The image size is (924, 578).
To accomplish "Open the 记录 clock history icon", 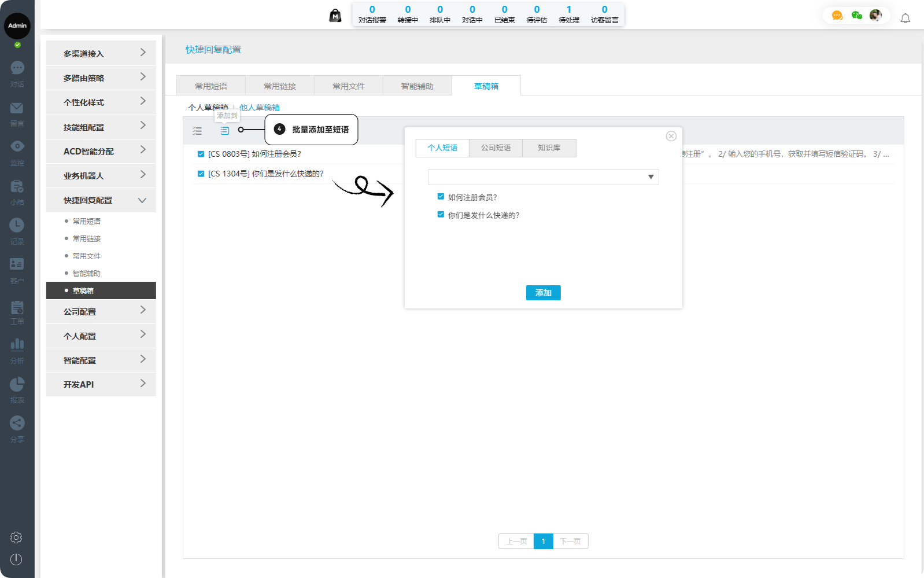I will pos(17,226).
